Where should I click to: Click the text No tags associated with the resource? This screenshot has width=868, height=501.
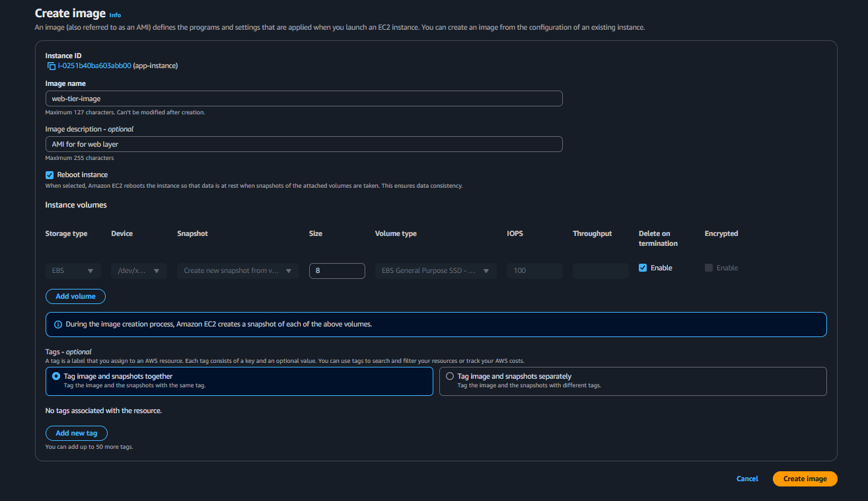[x=104, y=410]
